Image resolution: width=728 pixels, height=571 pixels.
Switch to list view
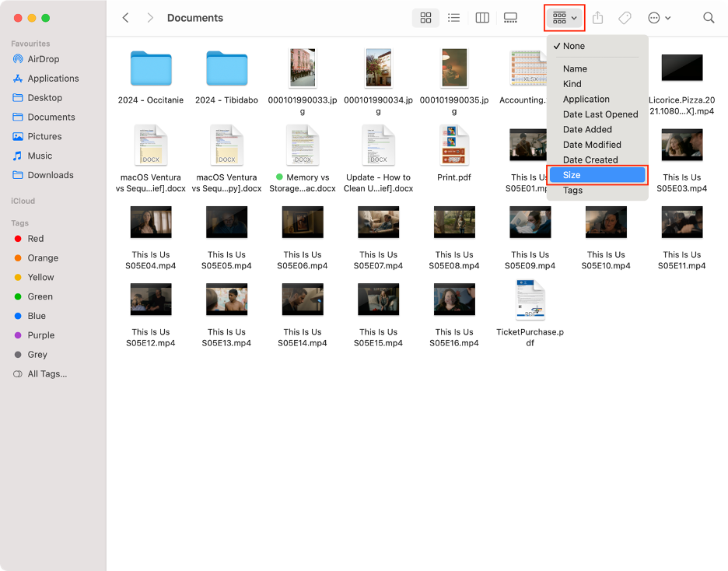(453, 17)
